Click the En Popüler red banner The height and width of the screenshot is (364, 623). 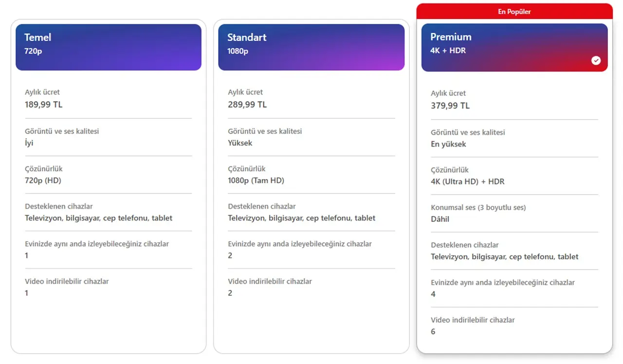pyautogui.click(x=514, y=11)
